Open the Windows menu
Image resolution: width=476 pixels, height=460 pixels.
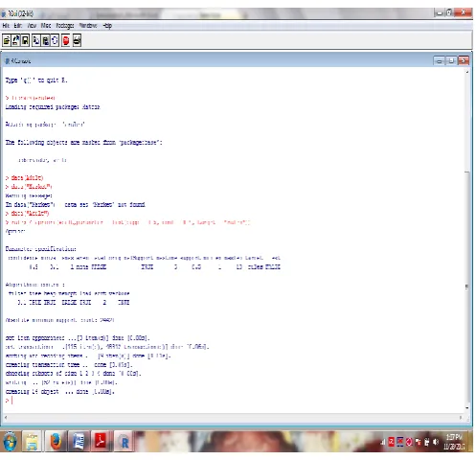tap(88, 26)
